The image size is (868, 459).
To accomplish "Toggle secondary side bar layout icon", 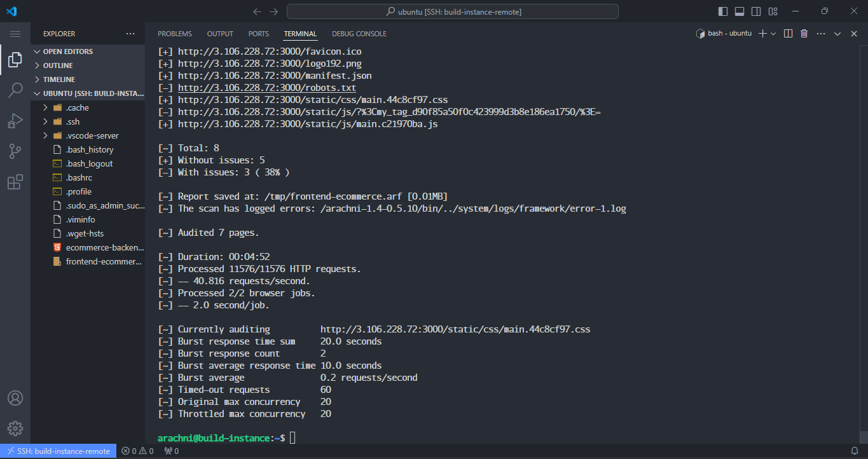I will [756, 11].
